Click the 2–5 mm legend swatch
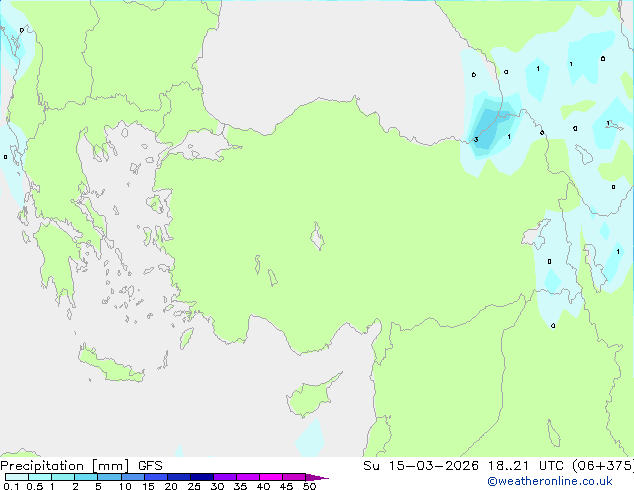 tap(86, 477)
